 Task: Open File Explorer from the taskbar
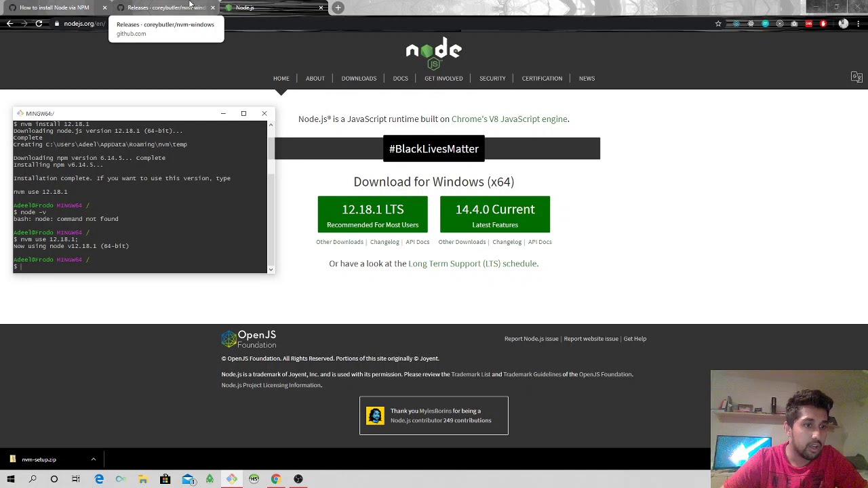point(143,479)
